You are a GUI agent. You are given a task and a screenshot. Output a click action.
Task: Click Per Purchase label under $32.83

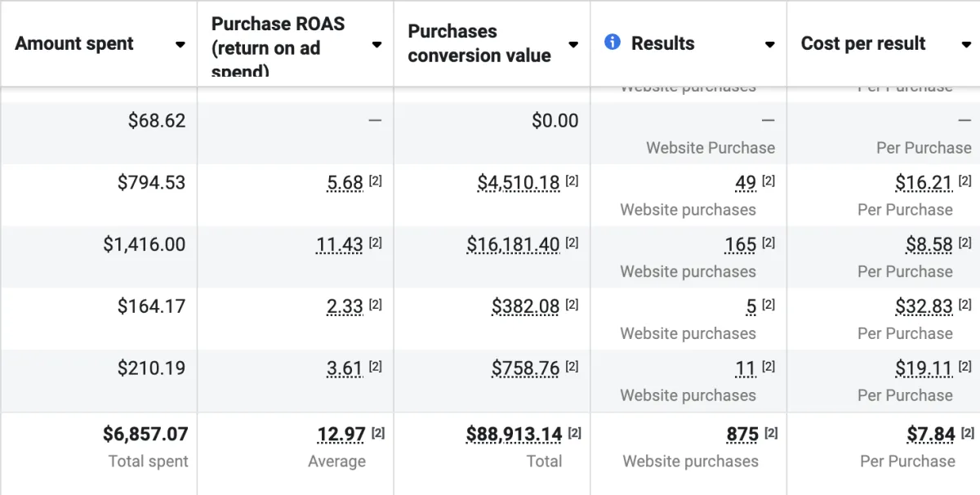[x=905, y=333]
